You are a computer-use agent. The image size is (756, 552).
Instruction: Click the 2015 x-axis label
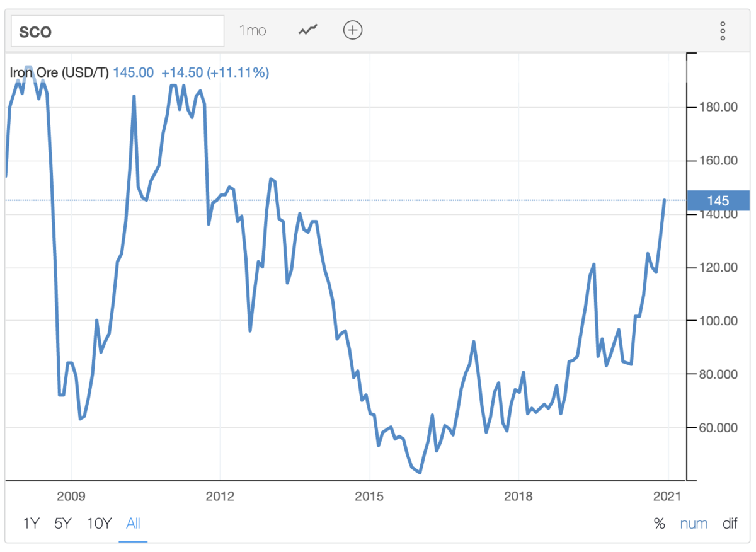pos(369,496)
